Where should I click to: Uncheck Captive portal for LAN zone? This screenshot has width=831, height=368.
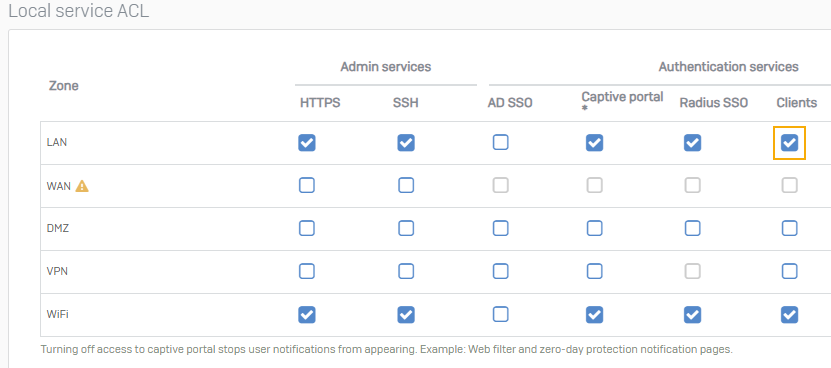(x=595, y=143)
